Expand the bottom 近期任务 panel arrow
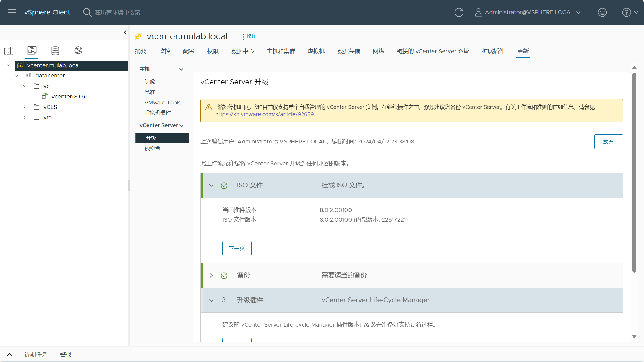The image size is (644, 362). (x=10, y=354)
